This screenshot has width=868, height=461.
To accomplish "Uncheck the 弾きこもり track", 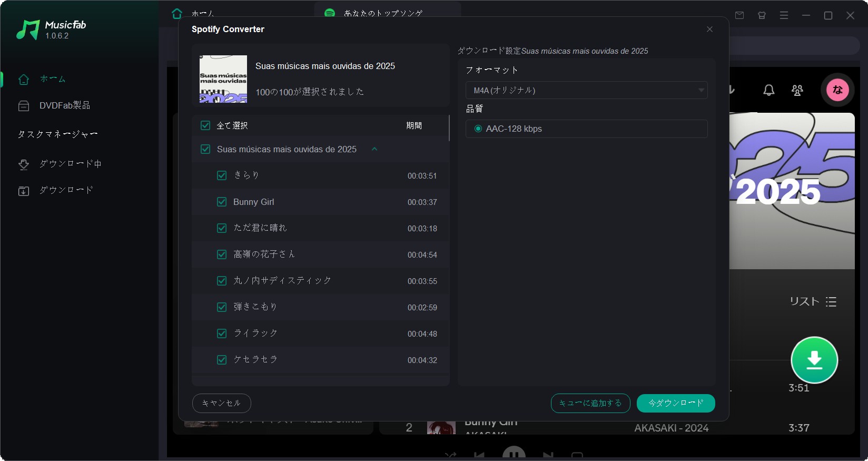I will click(x=222, y=307).
